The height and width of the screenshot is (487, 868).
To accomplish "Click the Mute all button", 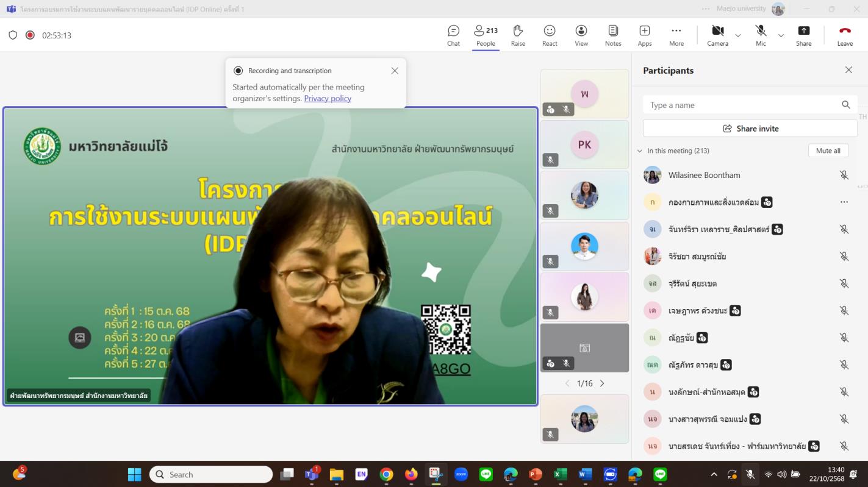I will click(x=828, y=151).
